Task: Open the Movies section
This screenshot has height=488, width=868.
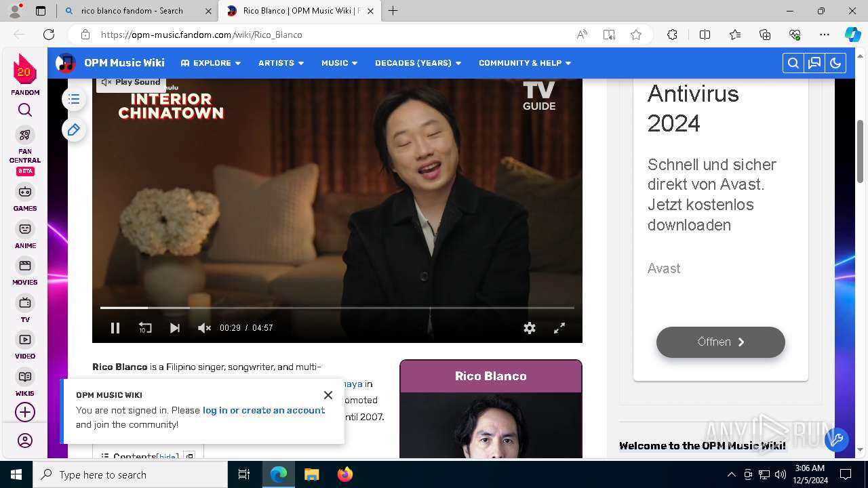Action: click(25, 272)
